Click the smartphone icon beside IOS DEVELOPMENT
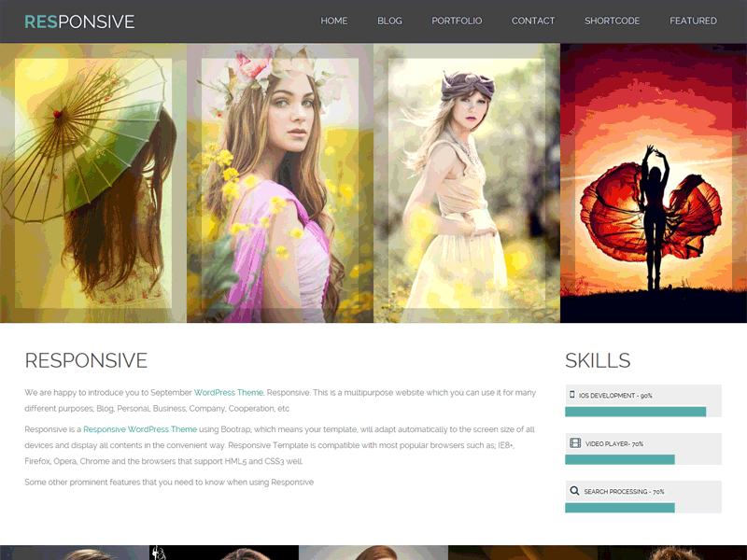 click(x=572, y=395)
